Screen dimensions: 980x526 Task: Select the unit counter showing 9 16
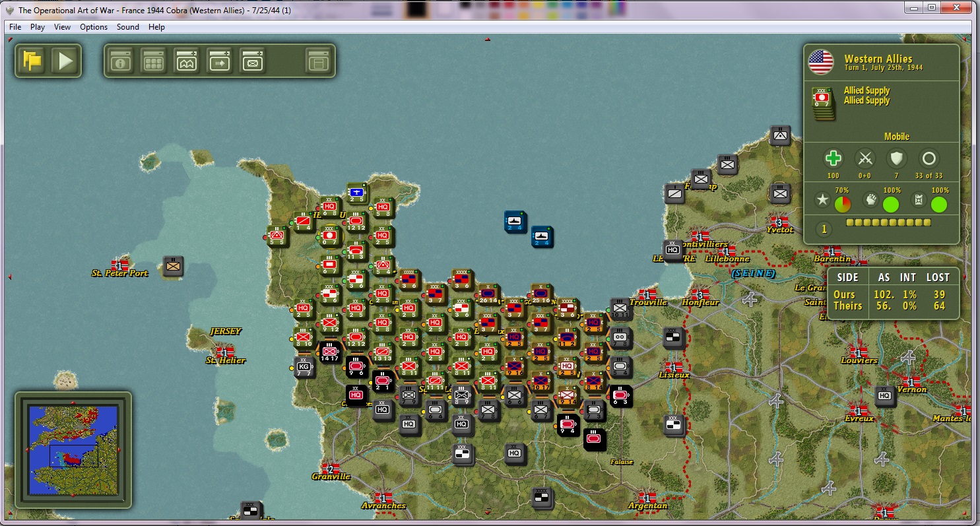tap(515, 367)
